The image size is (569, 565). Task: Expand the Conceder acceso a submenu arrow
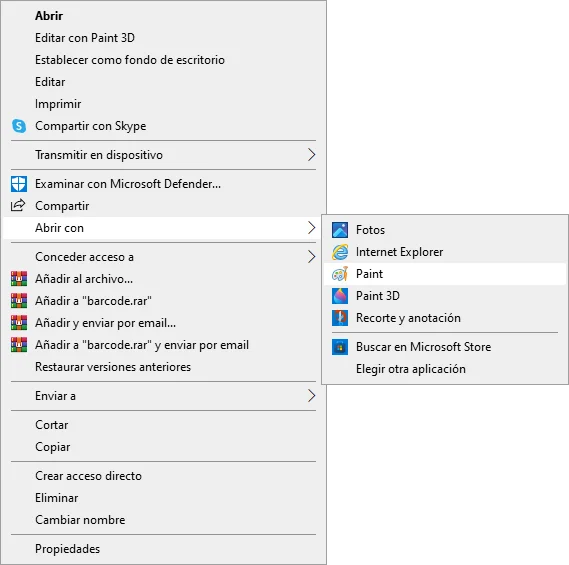311,257
